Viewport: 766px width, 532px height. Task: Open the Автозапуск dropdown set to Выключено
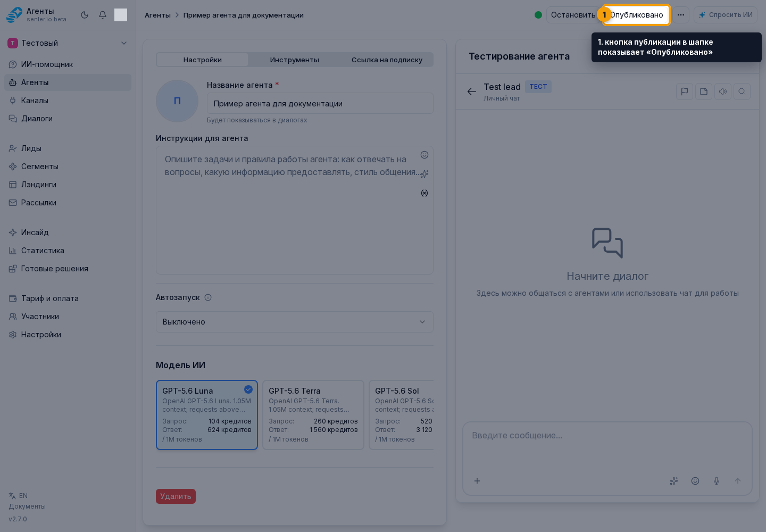coord(295,322)
